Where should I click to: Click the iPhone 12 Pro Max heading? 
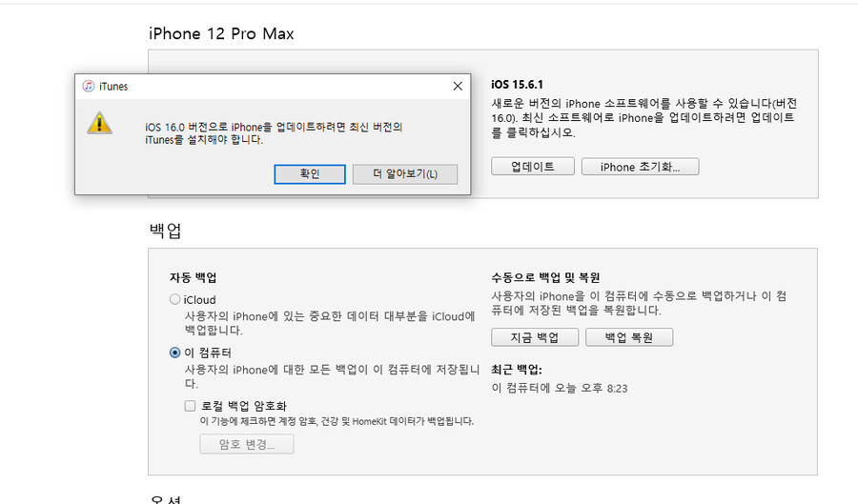(221, 34)
